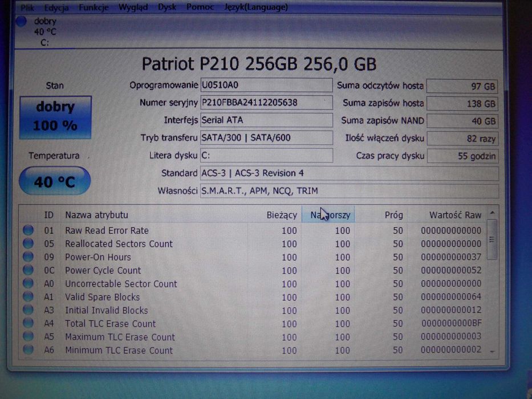532x399 pixels.
Task: Open the Plik menu
Action: point(27,7)
